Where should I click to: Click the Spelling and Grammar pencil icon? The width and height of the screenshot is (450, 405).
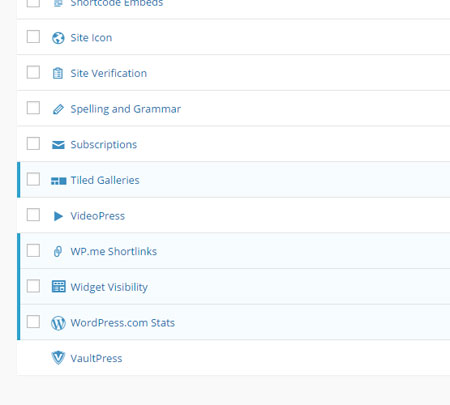pos(58,109)
